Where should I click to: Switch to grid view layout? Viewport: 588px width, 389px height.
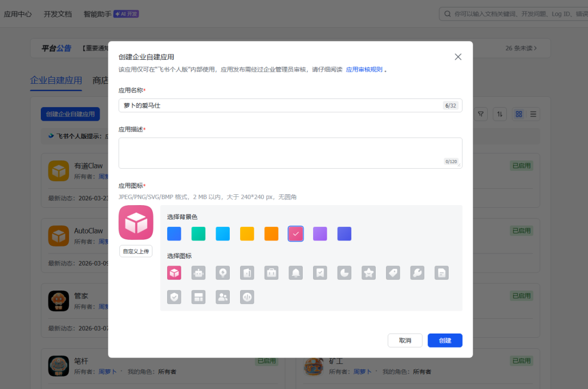519,114
